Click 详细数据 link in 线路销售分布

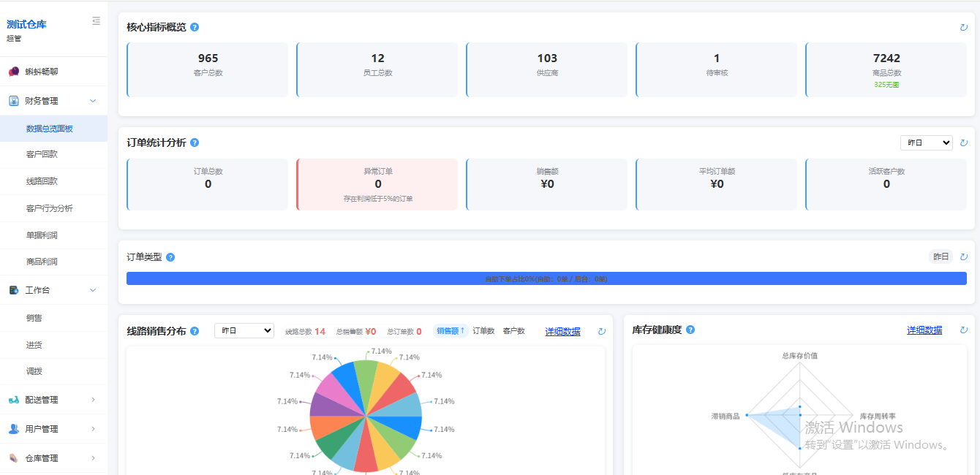[x=562, y=331]
